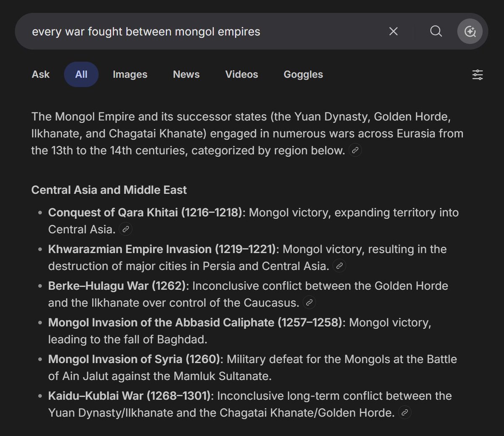
Task: Clear the search query with the X icon
Action: [393, 31]
